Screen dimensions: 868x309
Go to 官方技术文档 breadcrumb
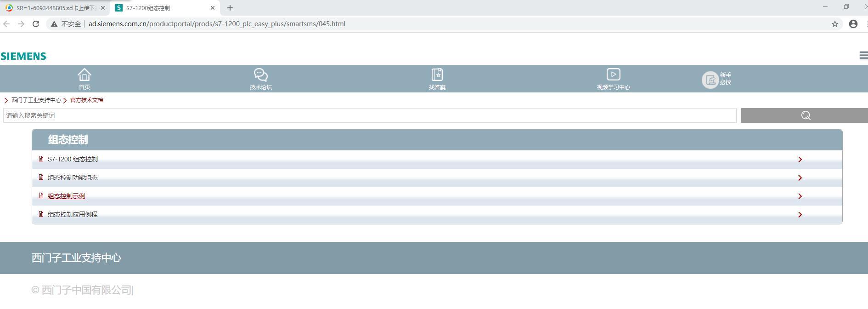tap(87, 100)
